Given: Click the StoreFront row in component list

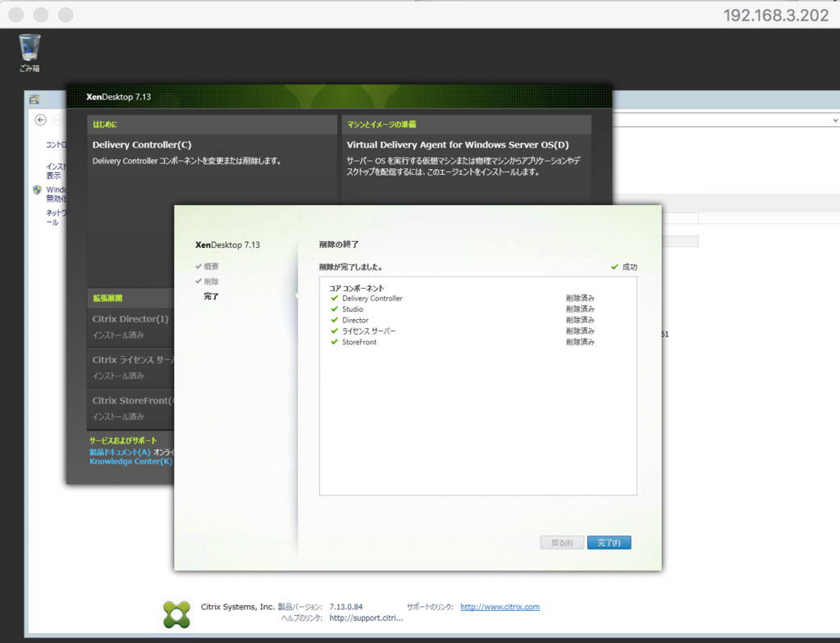Looking at the screenshot, I should [x=463, y=342].
